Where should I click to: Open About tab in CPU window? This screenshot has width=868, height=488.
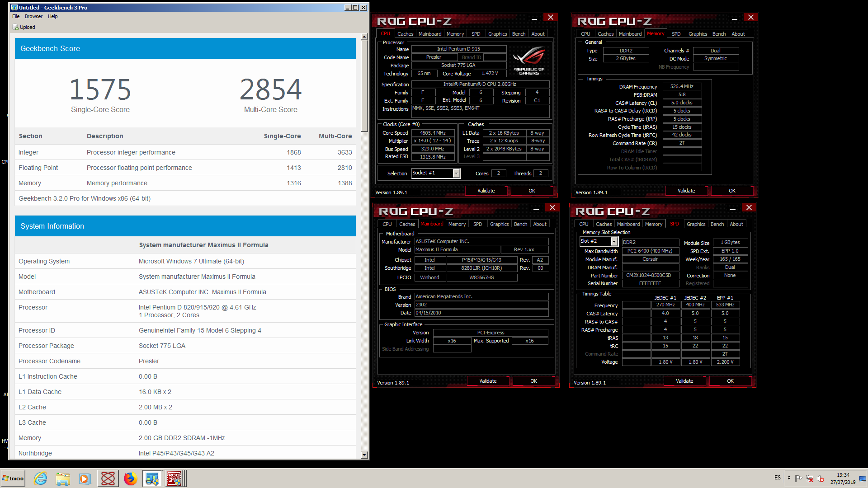[x=538, y=34]
